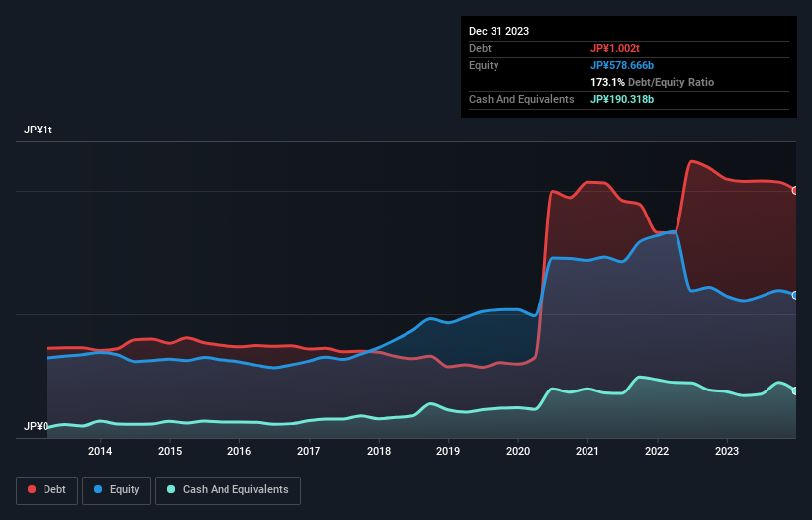Screen dimensions: 812x520
Task: Click the blue Equity end-point marker
Action: [795, 295]
